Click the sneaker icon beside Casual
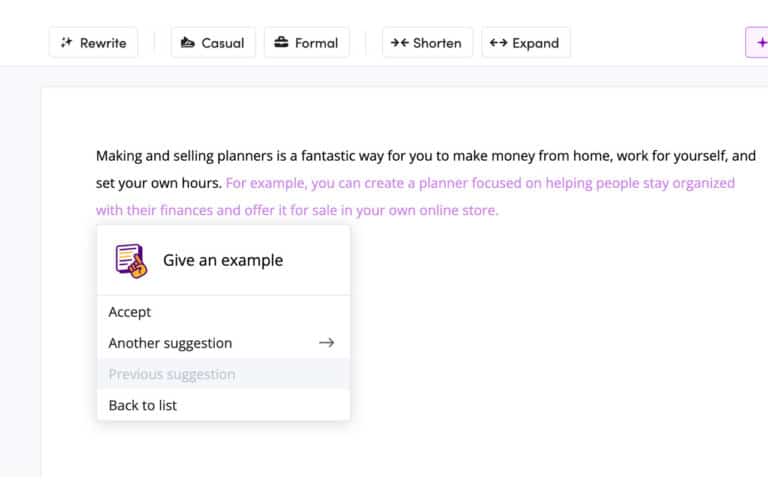The height and width of the screenshot is (480, 768). click(x=188, y=43)
